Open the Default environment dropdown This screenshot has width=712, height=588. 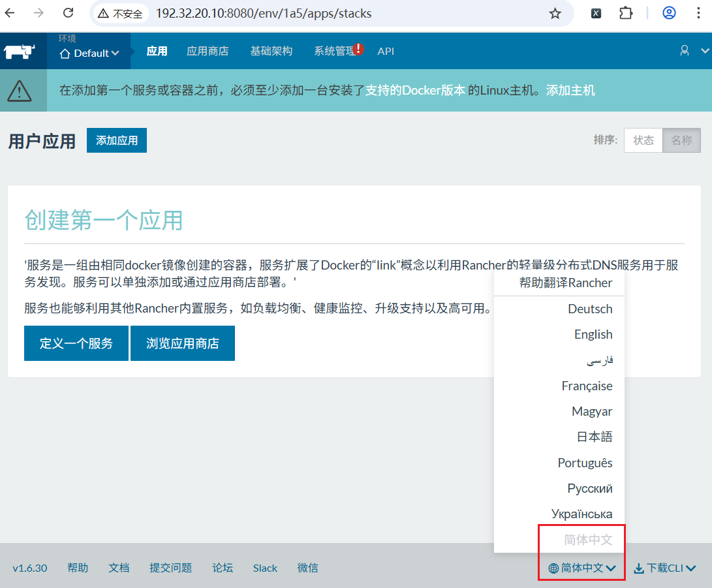(89, 53)
